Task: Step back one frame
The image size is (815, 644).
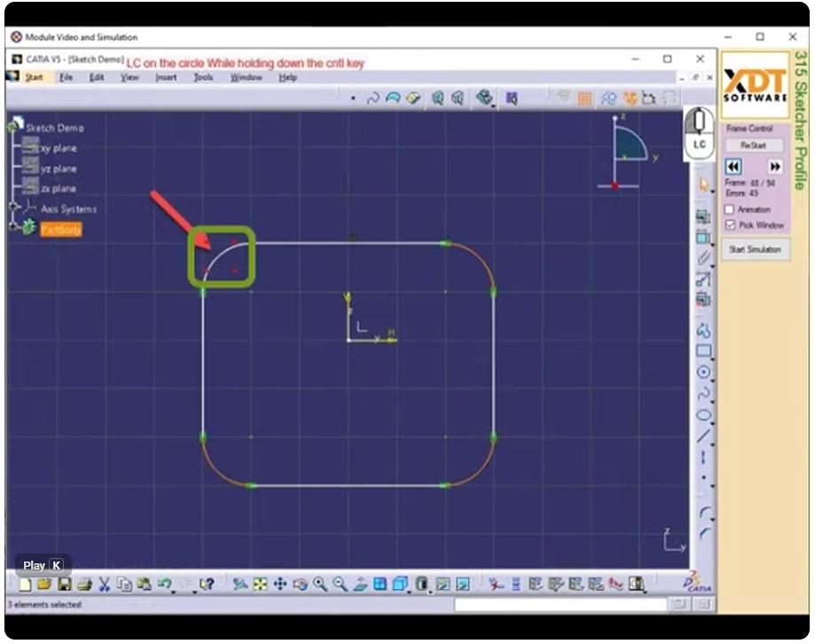Action: point(733,167)
